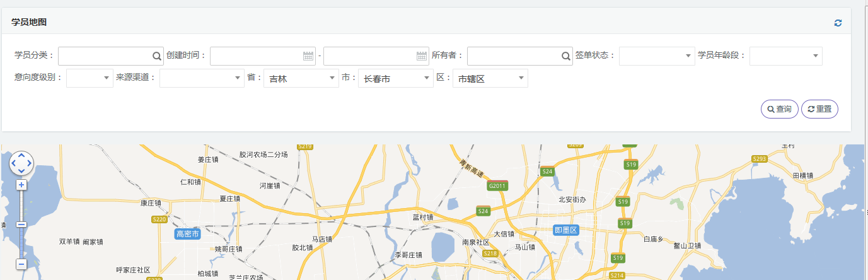The image size is (868, 280).
Task: Click the search icon in 学员分类 field
Action: coord(157,55)
